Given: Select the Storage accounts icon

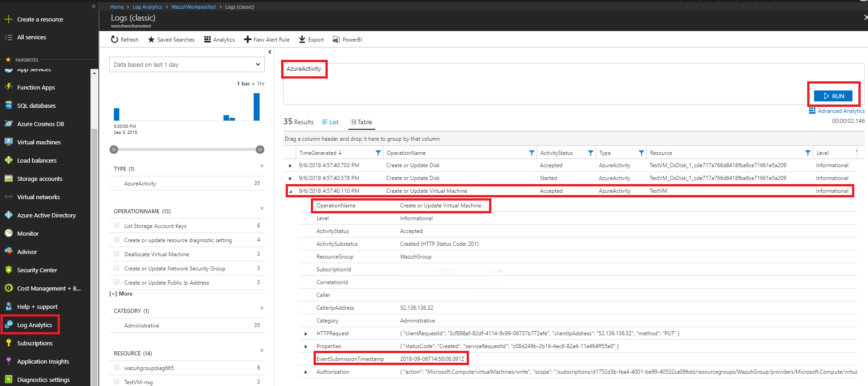Looking at the screenshot, I should pyautogui.click(x=8, y=179).
